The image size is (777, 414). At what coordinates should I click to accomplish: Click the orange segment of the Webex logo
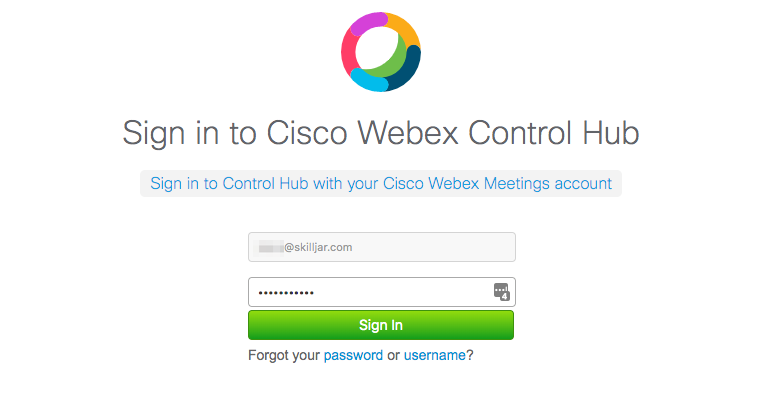pyautogui.click(x=403, y=31)
